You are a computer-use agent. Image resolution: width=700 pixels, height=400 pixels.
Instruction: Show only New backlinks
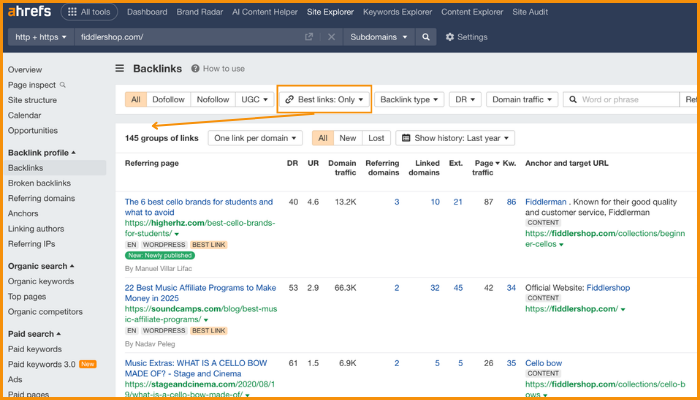[x=348, y=138]
